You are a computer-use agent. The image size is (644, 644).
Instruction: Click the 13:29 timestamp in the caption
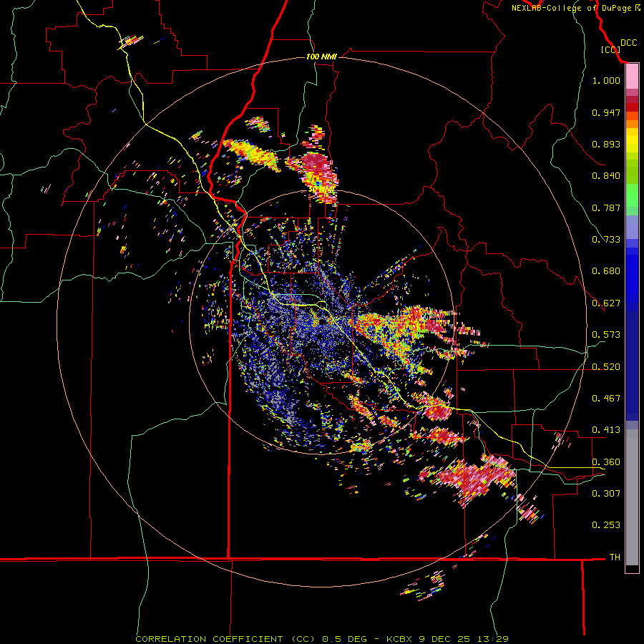(493, 639)
